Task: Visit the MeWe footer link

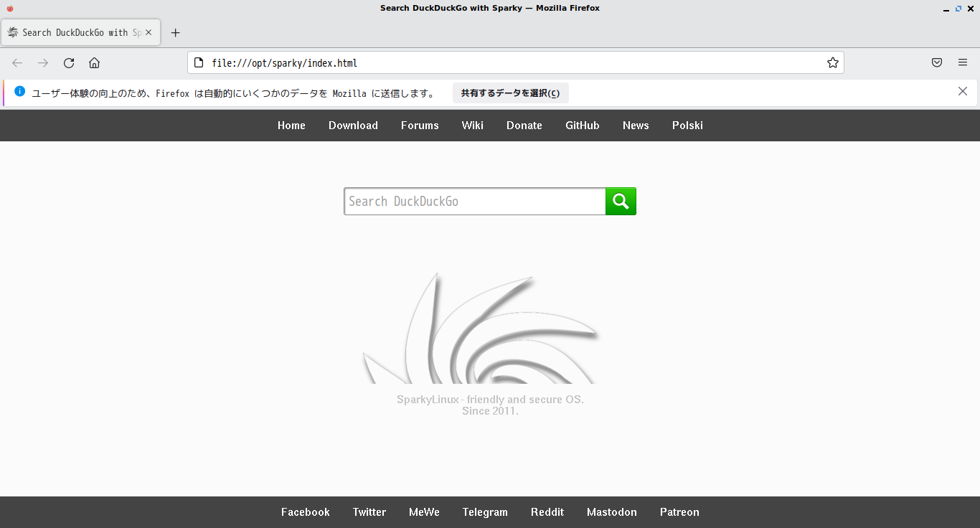Action: pos(424,512)
